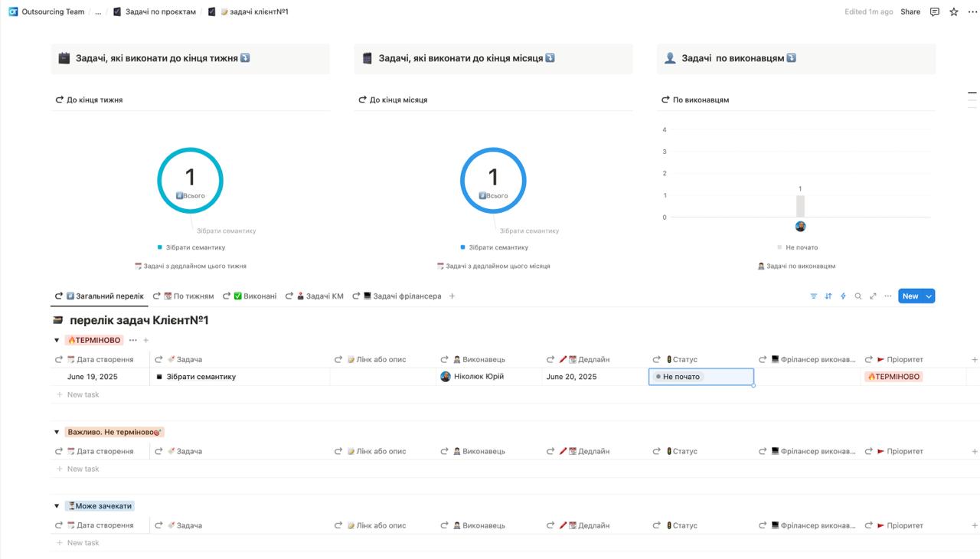Screen dimensions: 980x559
Task: Open database in full page icon
Action: point(873,296)
